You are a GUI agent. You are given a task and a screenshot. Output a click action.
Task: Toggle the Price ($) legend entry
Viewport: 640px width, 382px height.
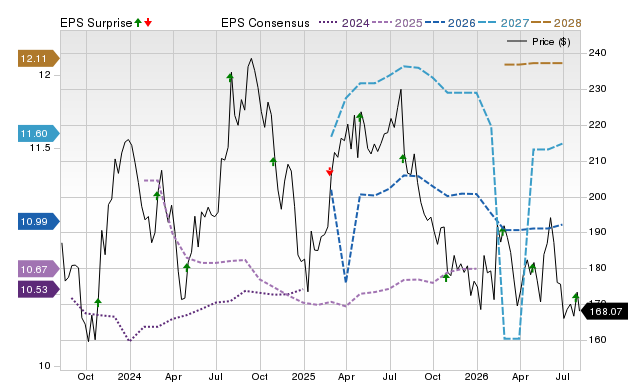[x=539, y=42]
